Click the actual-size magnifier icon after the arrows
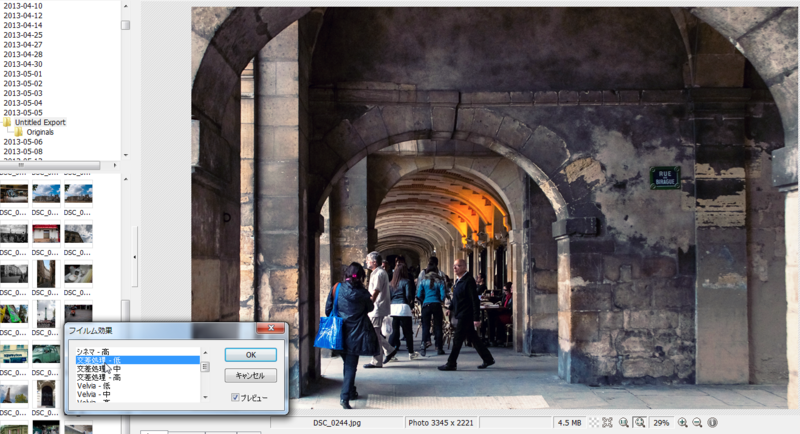 tap(623, 423)
